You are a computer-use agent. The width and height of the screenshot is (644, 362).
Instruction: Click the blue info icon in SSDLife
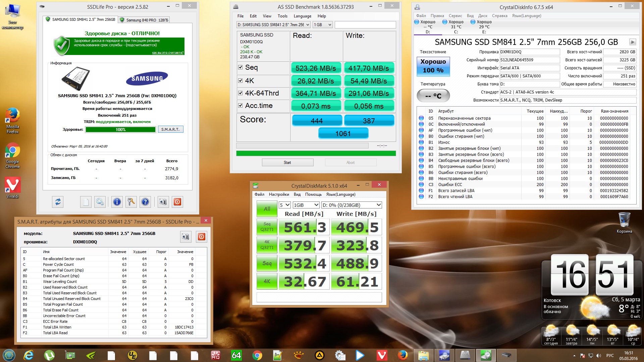tap(117, 202)
